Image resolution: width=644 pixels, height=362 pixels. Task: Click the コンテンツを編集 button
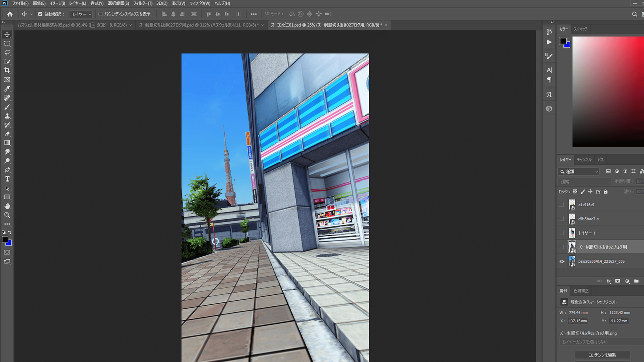602,355
